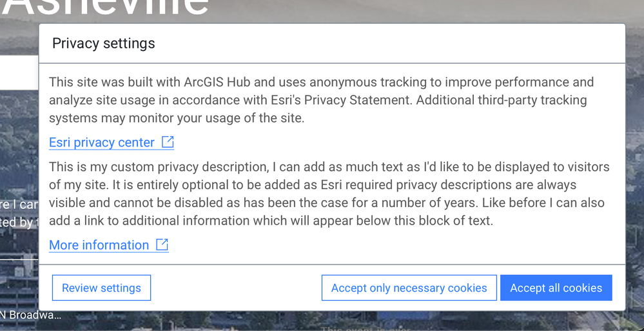Click the ArcGIS Hub tracking paragraph
Viewport: 644px width, 331px height.
(x=321, y=100)
